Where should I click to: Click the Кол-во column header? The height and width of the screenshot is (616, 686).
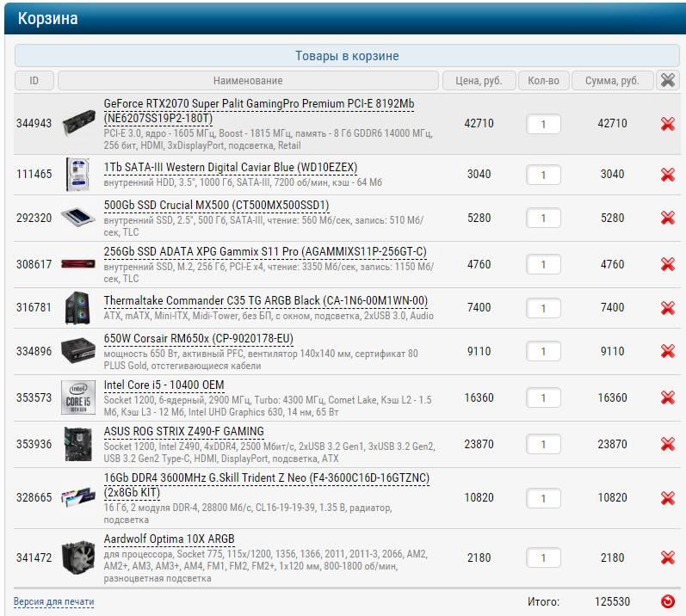coord(543,81)
